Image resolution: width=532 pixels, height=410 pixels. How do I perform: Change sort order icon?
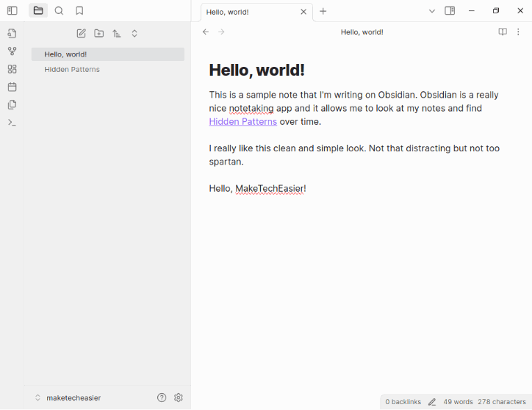116,33
